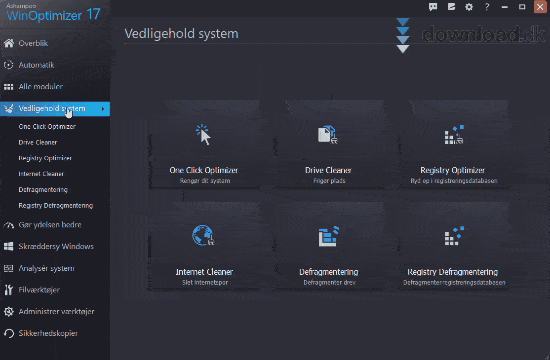Click the Defragmentering tile title
This screenshot has width=550, height=360.
point(329,272)
